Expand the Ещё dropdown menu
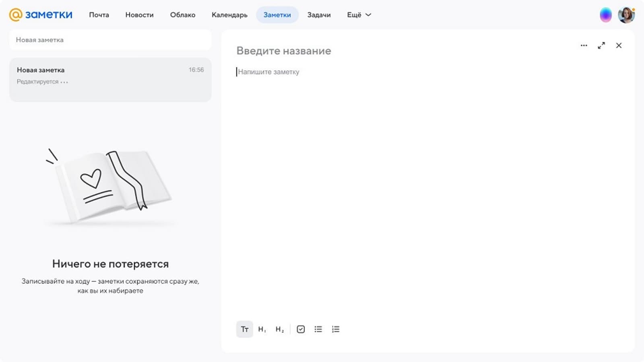The width and height of the screenshot is (644, 362). (359, 15)
